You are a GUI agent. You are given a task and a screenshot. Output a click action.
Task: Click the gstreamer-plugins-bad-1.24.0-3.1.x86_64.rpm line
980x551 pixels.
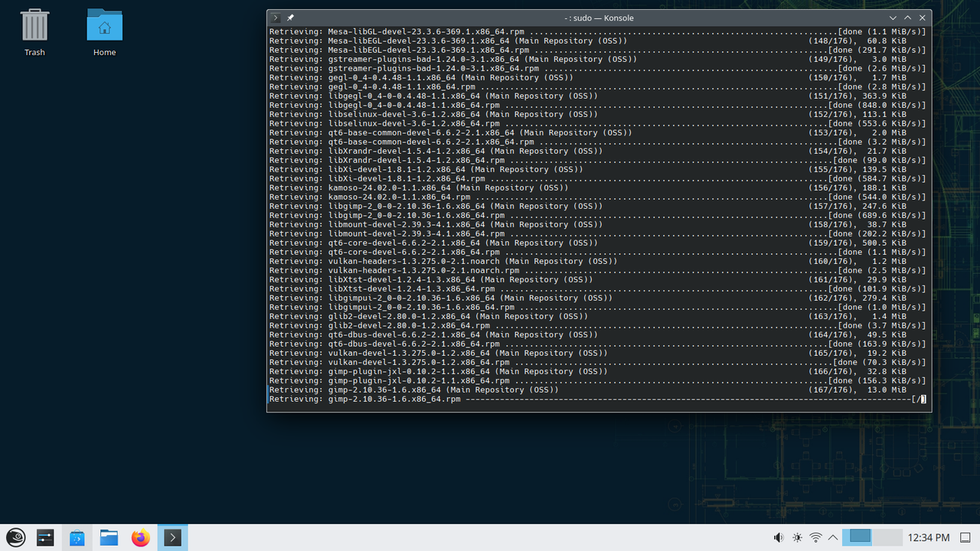click(597, 68)
